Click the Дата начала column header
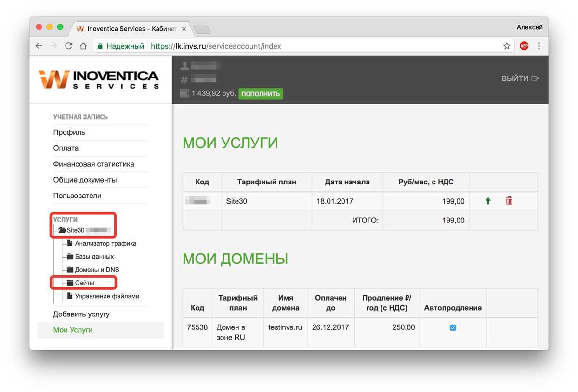The width and height of the screenshot is (578, 392). pyautogui.click(x=347, y=182)
